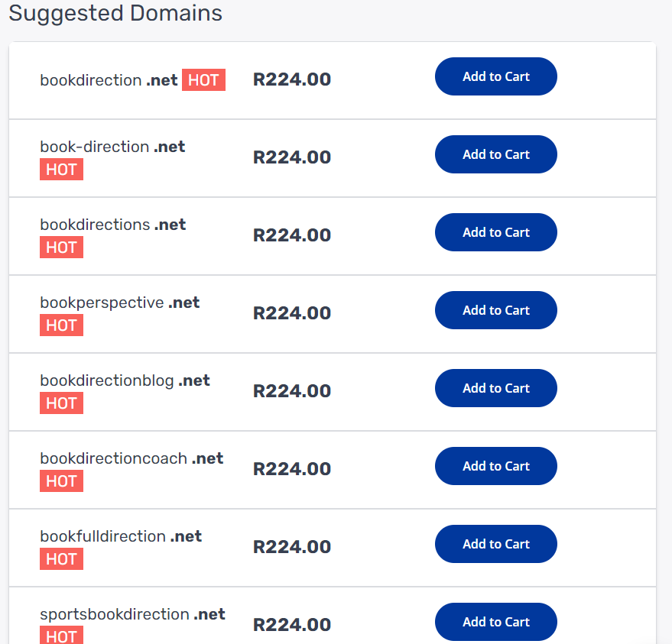Add bookfulldirection.net to cart
The height and width of the screenshot is (644, 672).
[x=496, y=544]
